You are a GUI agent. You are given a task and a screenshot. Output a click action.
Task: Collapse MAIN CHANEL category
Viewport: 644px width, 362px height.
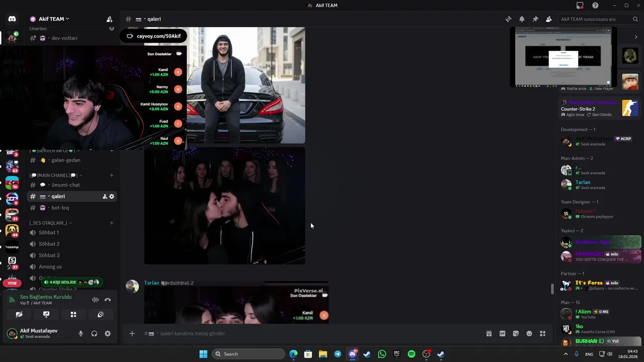[56, 175]
